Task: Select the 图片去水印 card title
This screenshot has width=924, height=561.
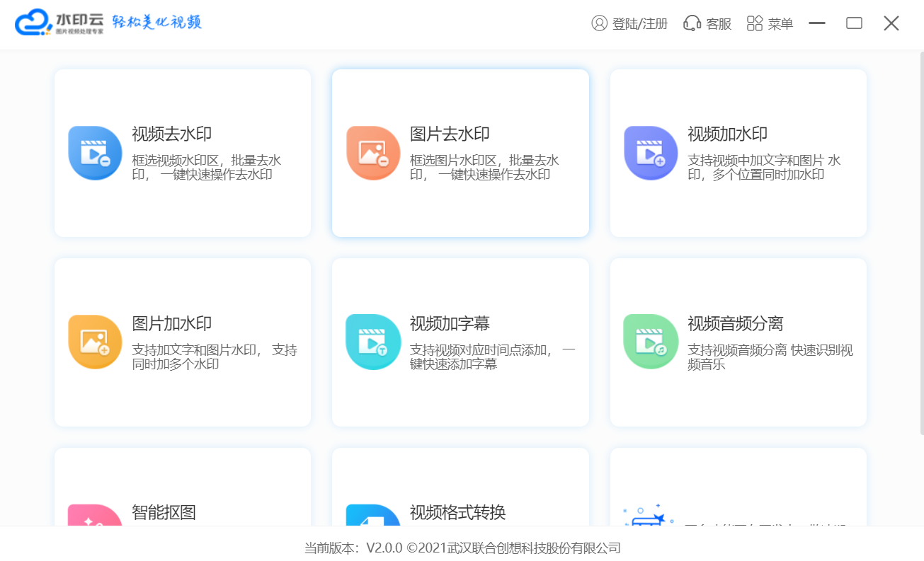Action: (x=450, y=134)
